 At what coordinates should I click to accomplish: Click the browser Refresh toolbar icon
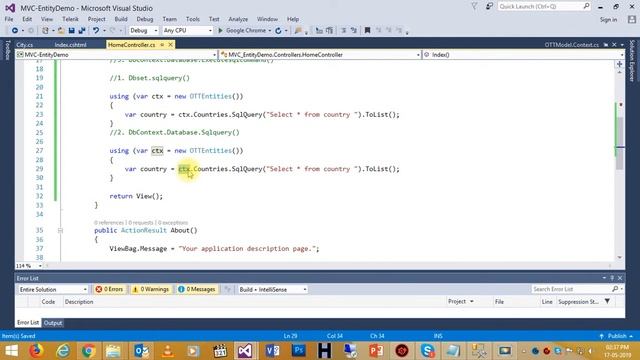click(278, 31)
